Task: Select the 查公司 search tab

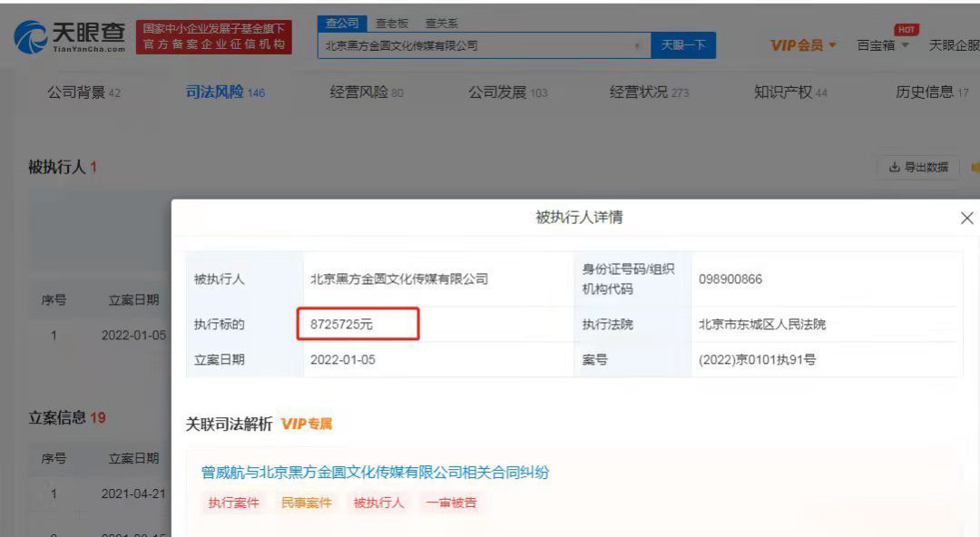Action: [x=342, y=23]
